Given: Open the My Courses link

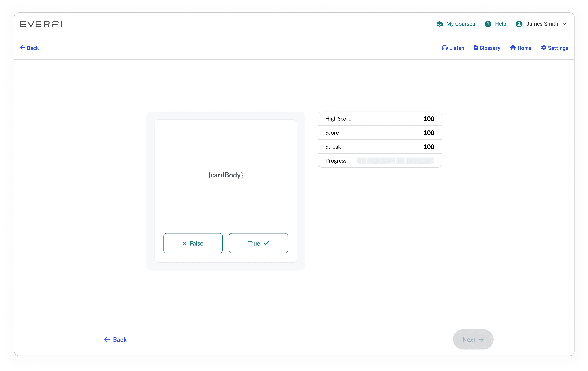Looking at the screenshot, I should (x=461, y=24).
